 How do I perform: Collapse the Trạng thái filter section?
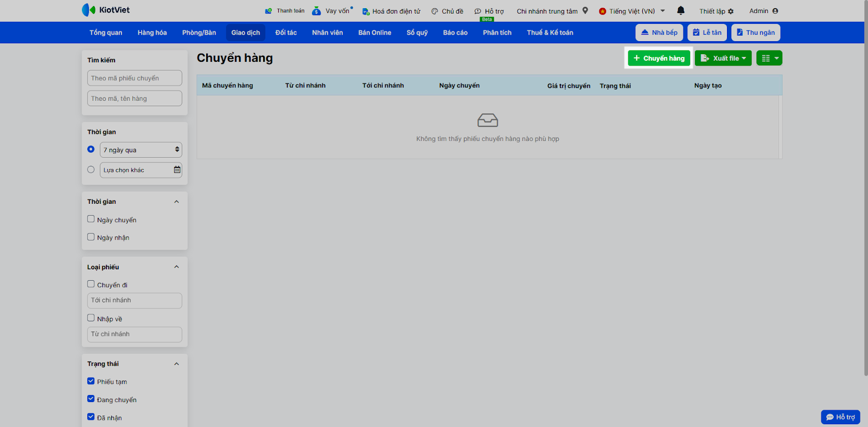pyautogui.click(x=176, y=364)
